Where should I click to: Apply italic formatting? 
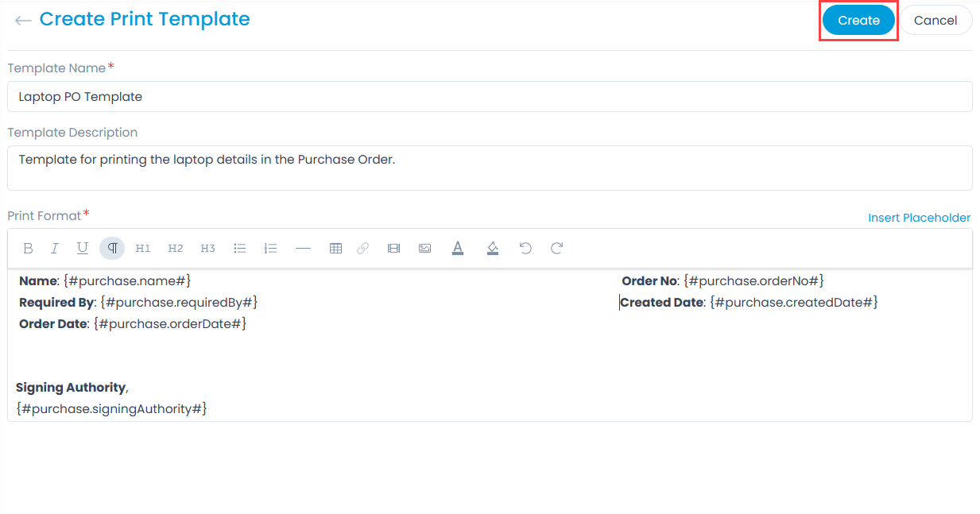pos(55,249)
